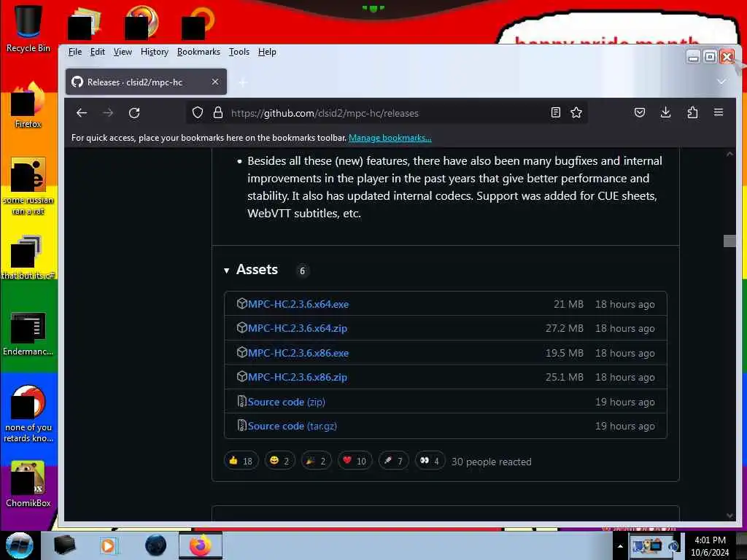747x560 pixels.
Task: Close the Releases clsid2/mpc-hc tab
Action: [215, 82]
